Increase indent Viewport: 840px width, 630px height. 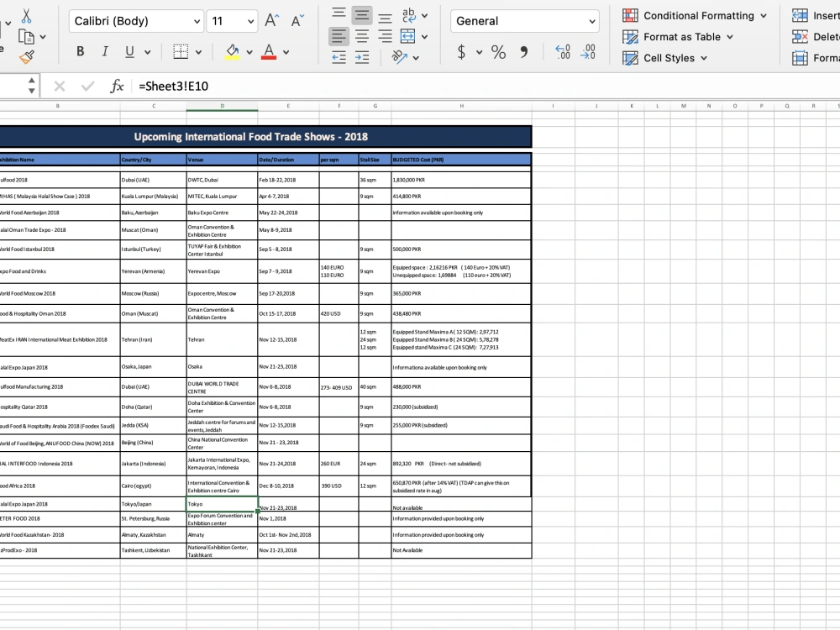tap(361, 57)
